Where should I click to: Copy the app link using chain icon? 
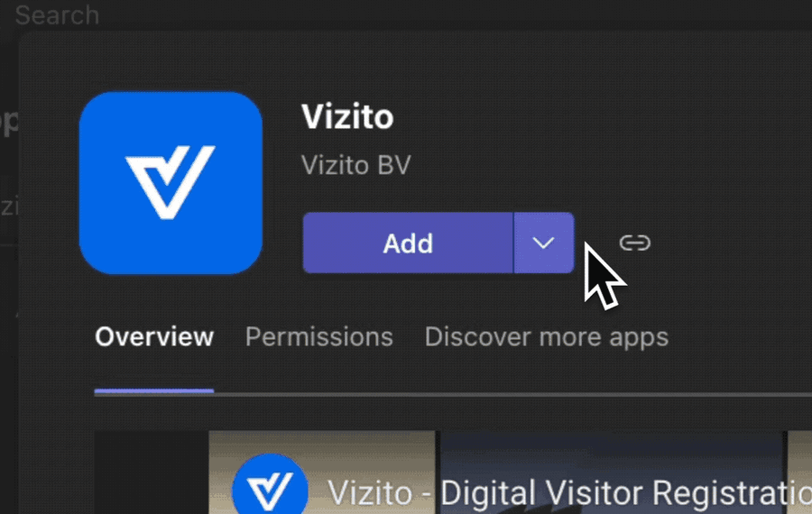(x=635, y=243)
